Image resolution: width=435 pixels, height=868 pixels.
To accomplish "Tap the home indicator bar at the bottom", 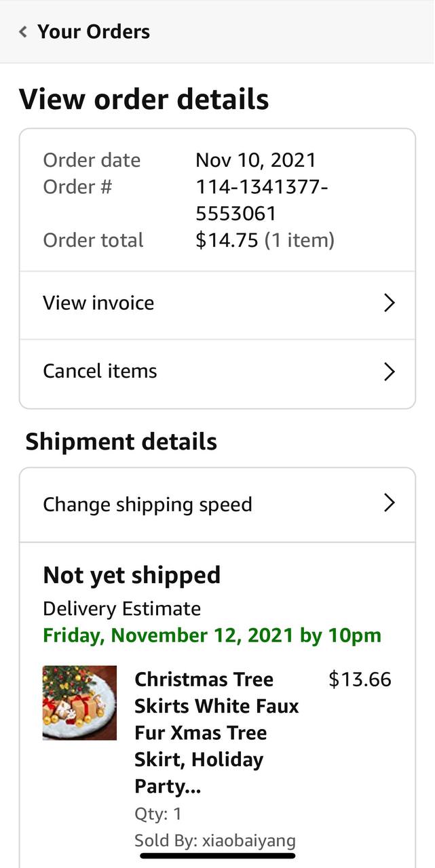I will click(x=217, y=856).
